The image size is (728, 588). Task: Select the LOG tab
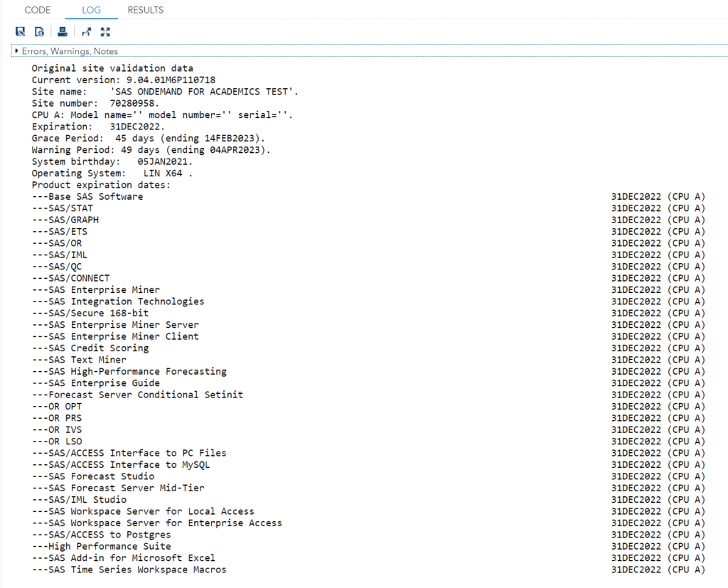pos(90,10)
